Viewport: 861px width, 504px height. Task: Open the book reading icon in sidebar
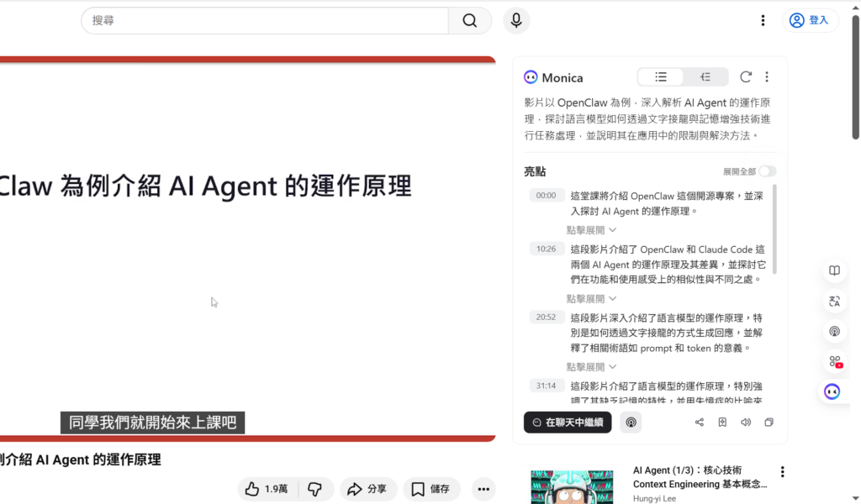tap(834, 271)
